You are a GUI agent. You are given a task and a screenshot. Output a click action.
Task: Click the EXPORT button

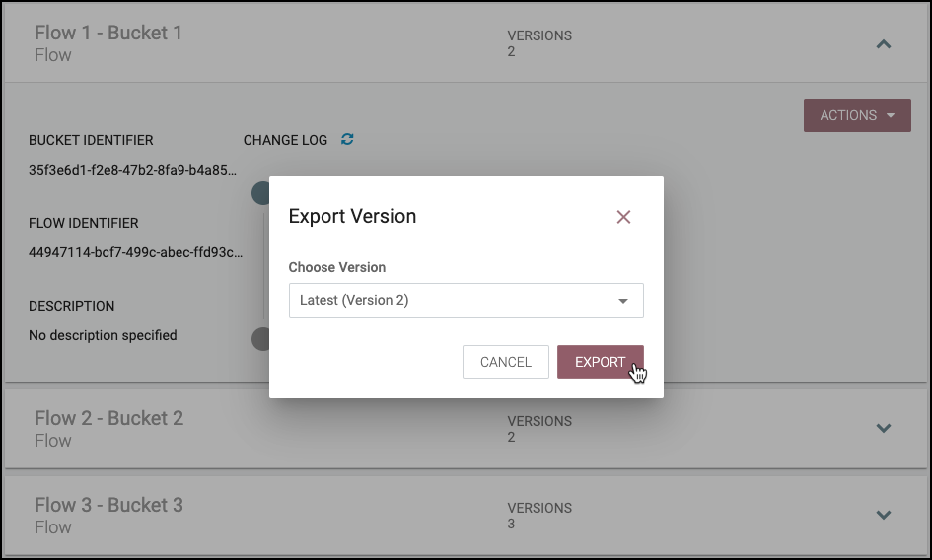600,362
